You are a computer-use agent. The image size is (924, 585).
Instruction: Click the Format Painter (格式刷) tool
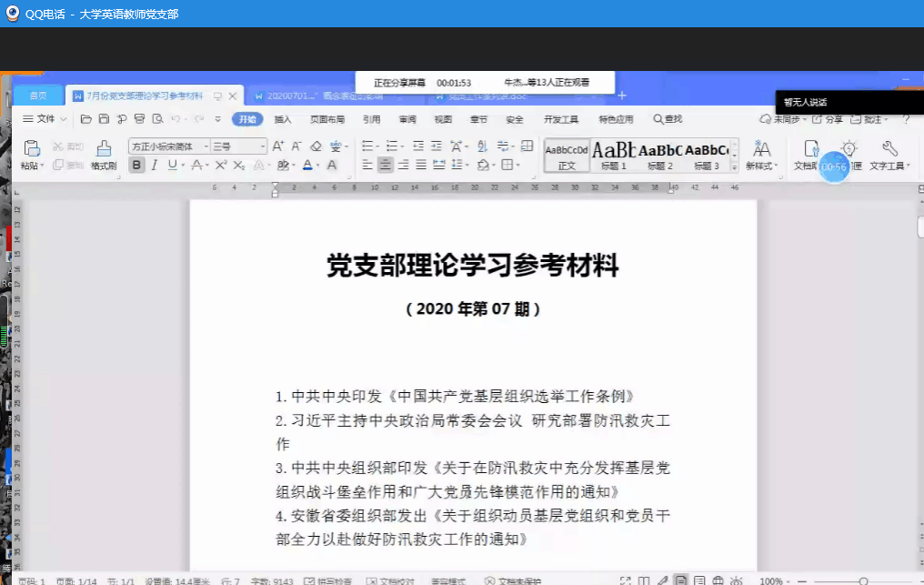[x=104, y=154]
